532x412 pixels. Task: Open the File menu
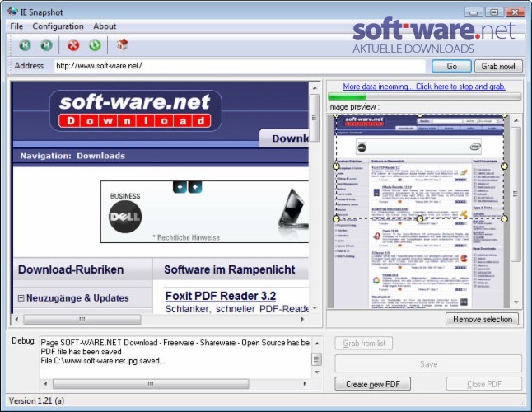[16, 26]
